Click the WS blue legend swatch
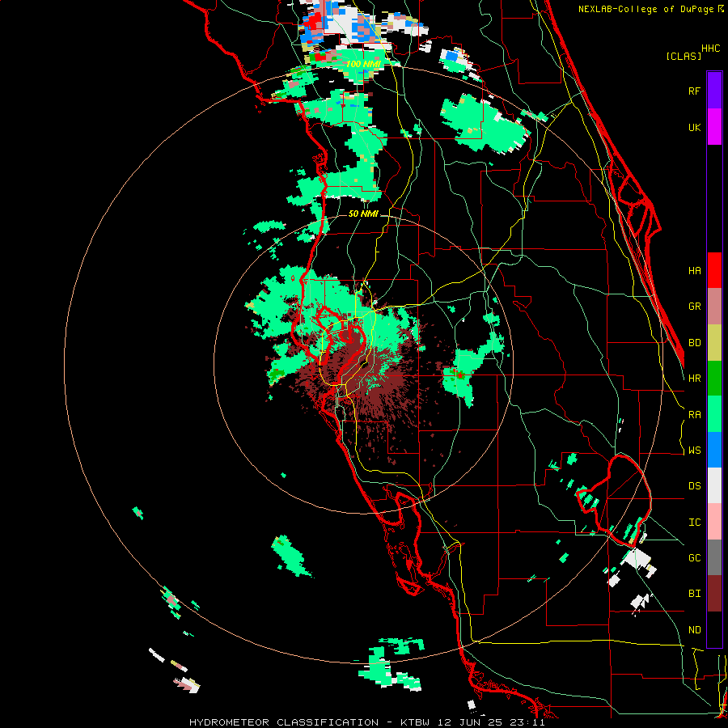Image resolution: width=728 pixels, height=728 pixels. (714, 450)
